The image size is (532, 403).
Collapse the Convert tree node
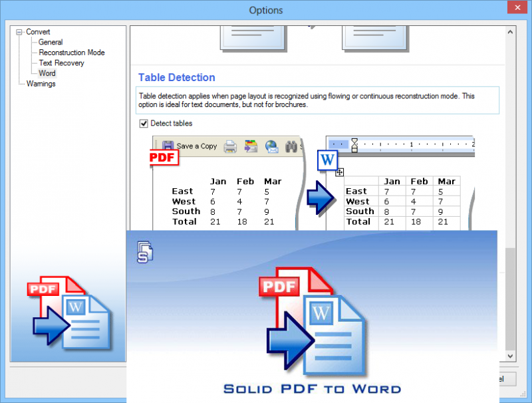click(19, 32)
